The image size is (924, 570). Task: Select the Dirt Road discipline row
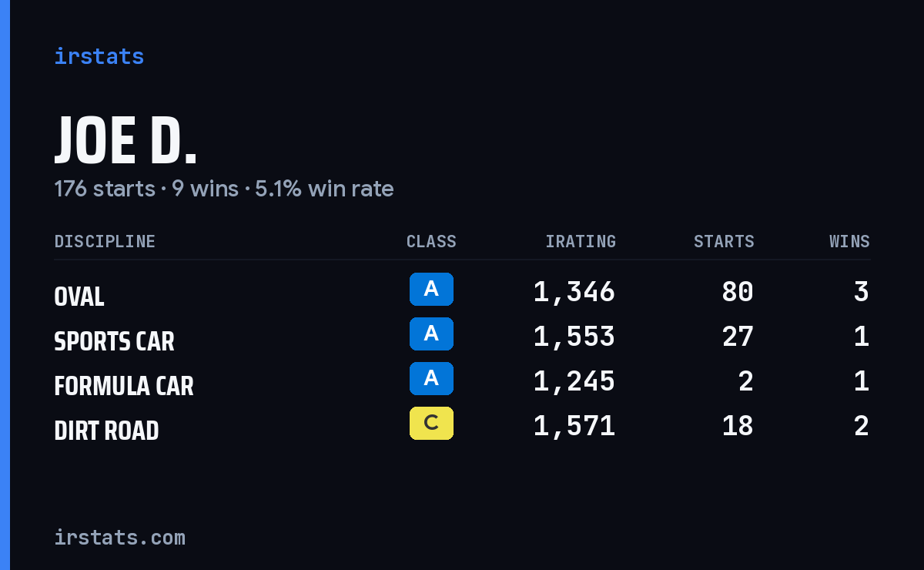tap(462, 427)
